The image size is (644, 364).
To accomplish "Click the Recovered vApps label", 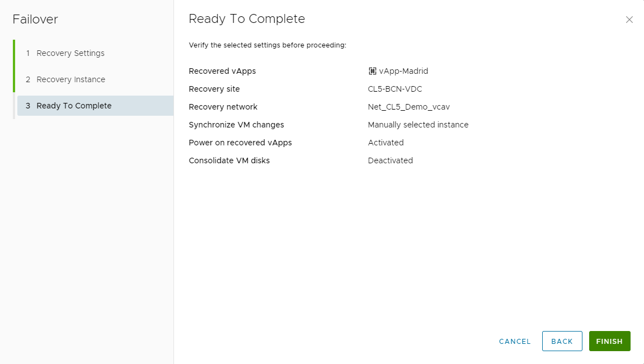I will pyautogui.click(x=222, y=71).
